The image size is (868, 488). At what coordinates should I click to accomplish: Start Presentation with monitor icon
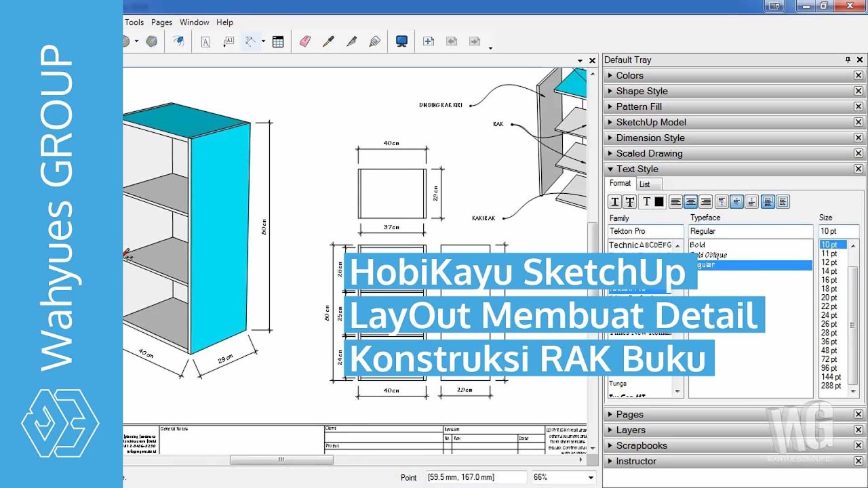[401, 41]
